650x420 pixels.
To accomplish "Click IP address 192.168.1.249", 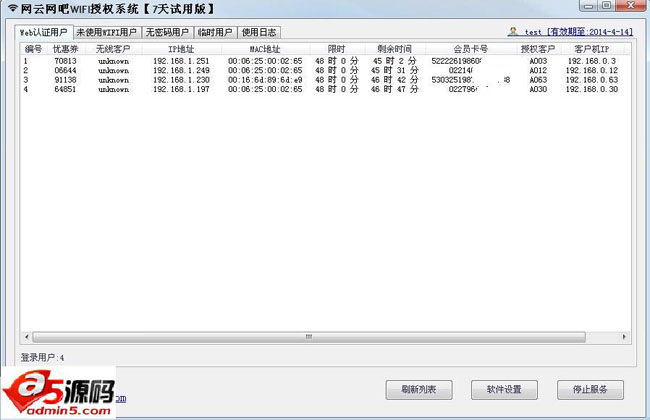I will [181, 70].
